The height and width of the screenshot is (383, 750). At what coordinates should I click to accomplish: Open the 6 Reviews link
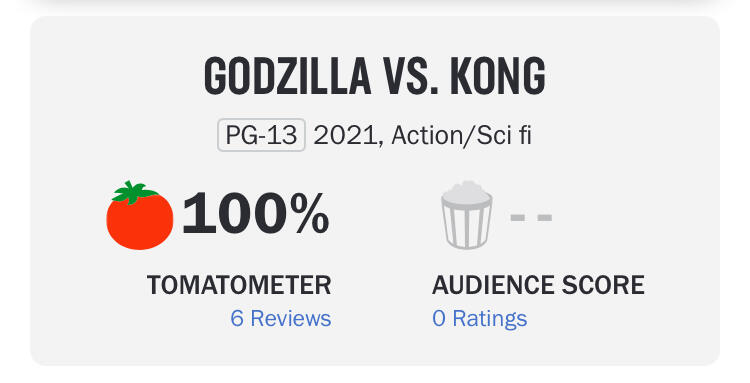281,318
